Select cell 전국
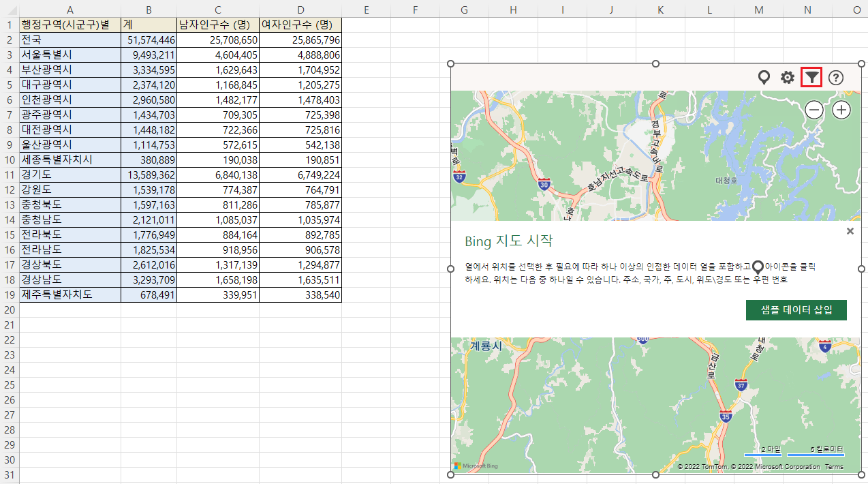The height and width of the screenshot is (484, 868). [70, 40]
